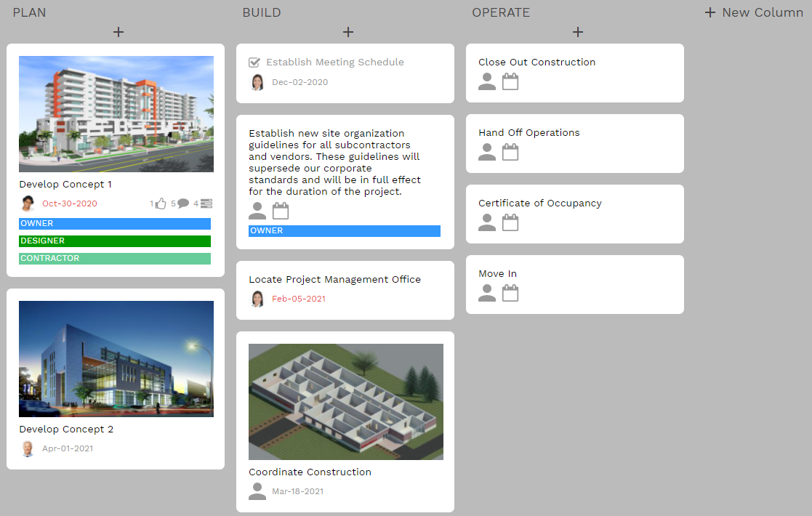Open the Feb-05-2021 due date link
Image resolution: width=812 pixels, height=516 pixels.
pos(299,299)
